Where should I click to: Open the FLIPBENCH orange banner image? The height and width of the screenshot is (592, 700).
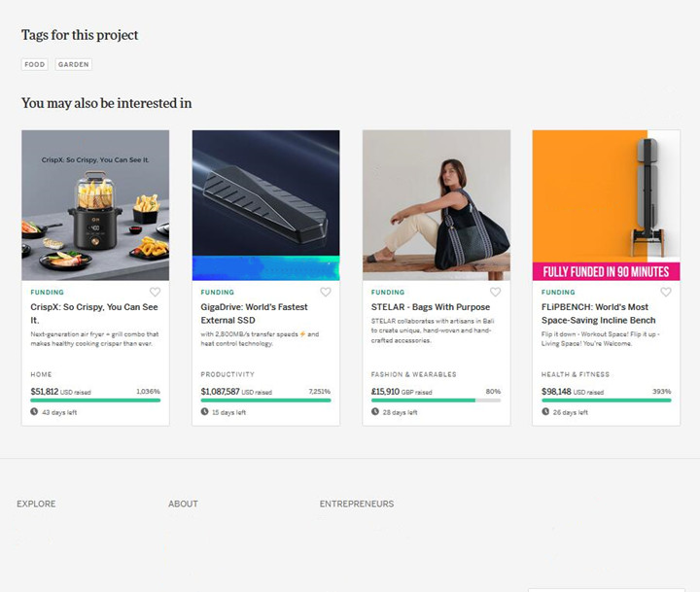pyautogui.click(x=607, y=205)
